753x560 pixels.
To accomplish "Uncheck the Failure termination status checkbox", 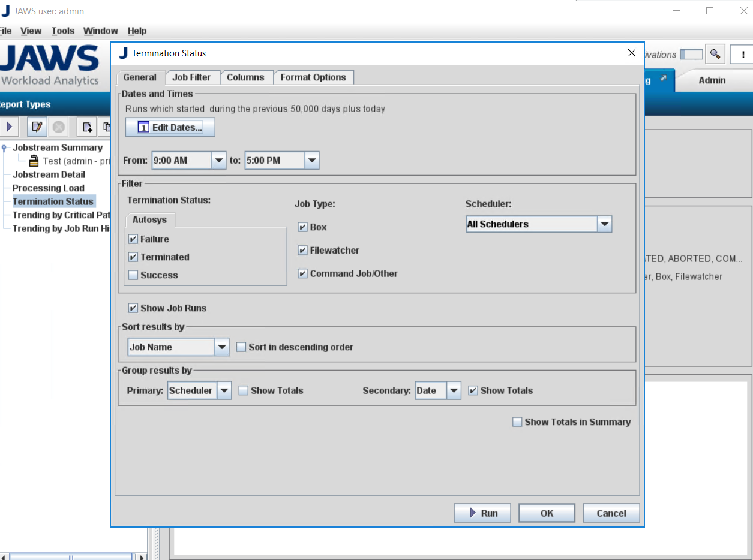I will click(133, 239).
